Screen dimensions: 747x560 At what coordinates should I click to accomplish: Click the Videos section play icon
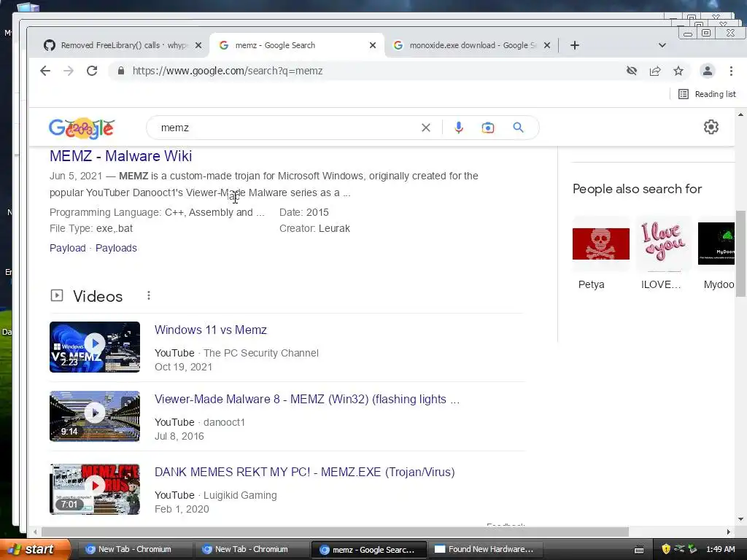point(57,296)
